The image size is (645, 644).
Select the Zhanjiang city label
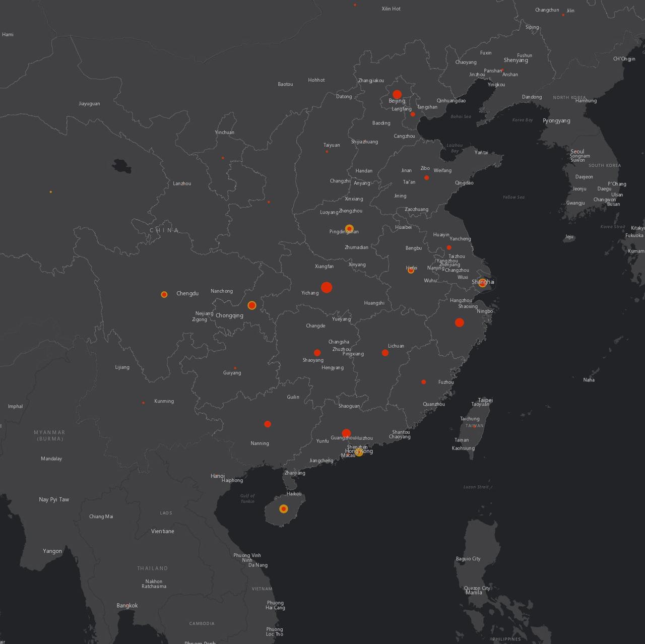click(295, 473)
